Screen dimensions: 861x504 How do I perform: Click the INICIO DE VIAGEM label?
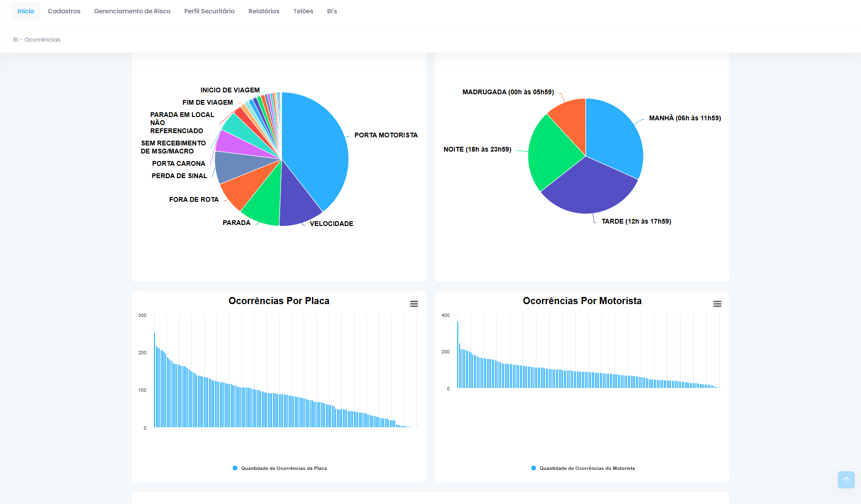click(x=230, y=90)
